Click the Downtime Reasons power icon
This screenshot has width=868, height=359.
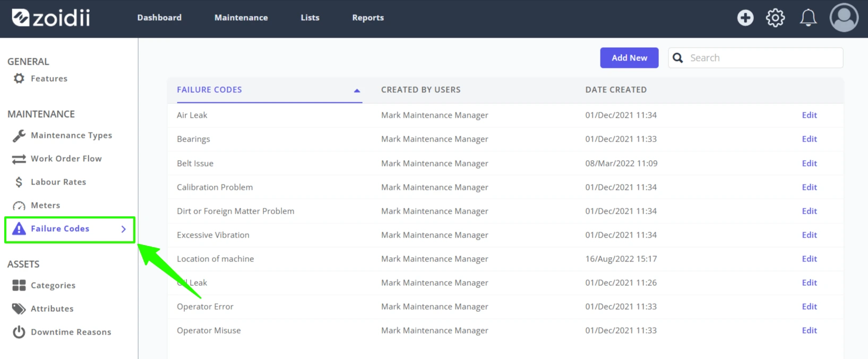[19, 332]
